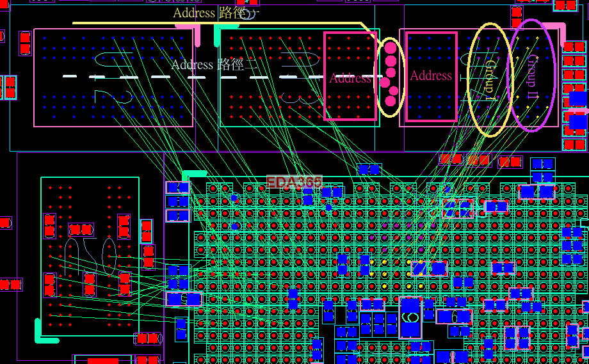Select the white "Address 路徑二" text label
589x364 pixels.
pyautogui.click(x=214, y=65)
